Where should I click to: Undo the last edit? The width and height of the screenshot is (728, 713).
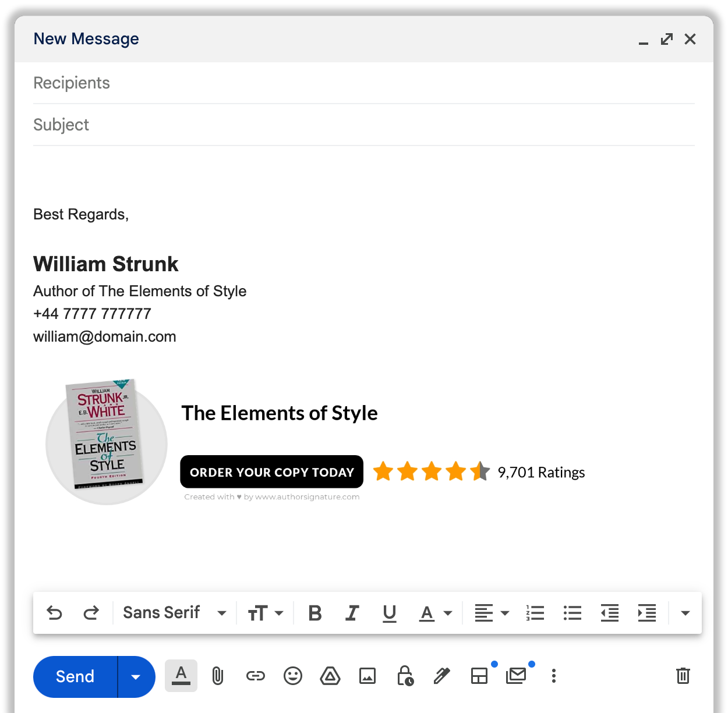[x=54, y=613]
